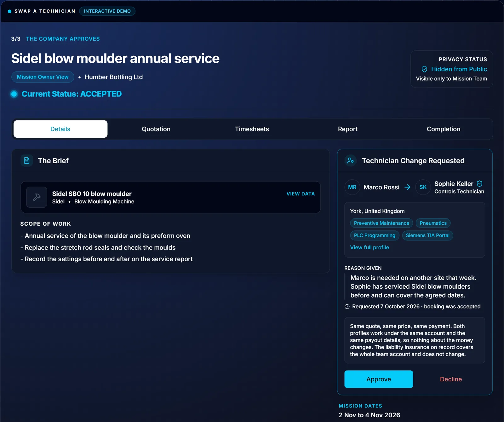Click the Controls Technician role text
The height and width of the screenshot is (422, 504).
pyautogui.click(x=459, y=191)
